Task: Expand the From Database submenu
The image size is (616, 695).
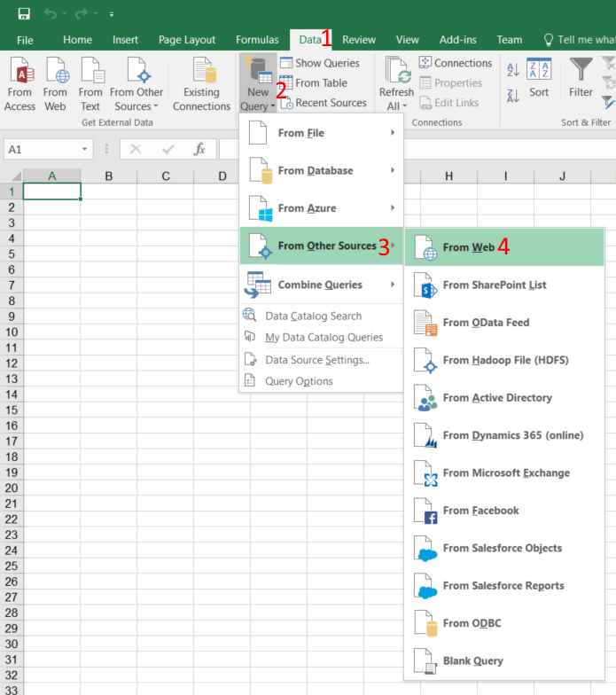Action: point(319,169)
